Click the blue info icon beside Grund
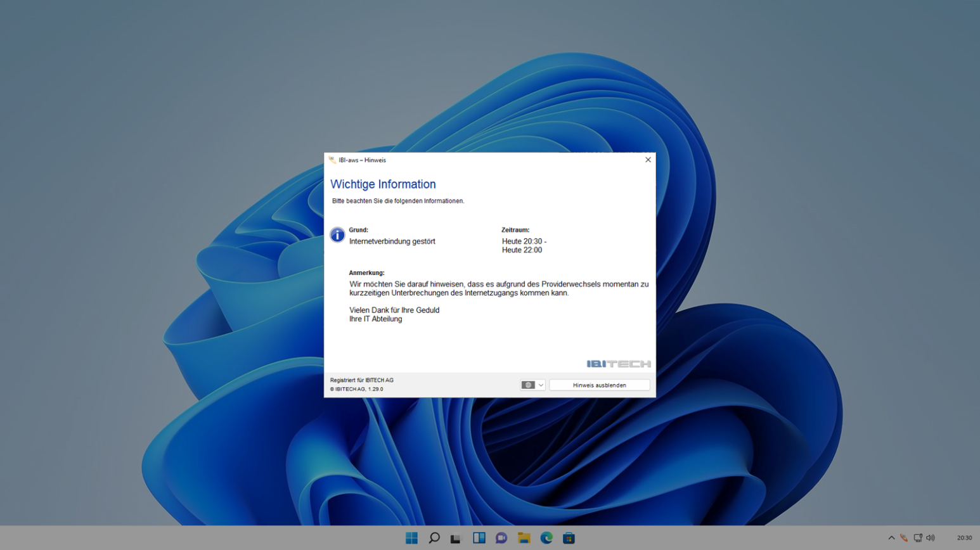The height and width of the screenshot is (550, 980). pos(337,235)
